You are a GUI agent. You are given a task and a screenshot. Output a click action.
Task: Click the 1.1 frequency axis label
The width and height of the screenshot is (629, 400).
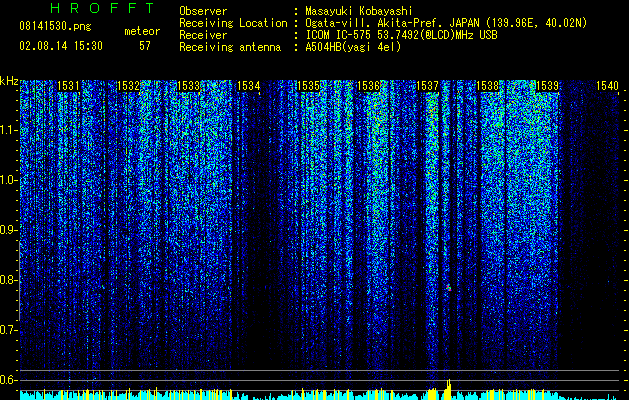(8, 130)
